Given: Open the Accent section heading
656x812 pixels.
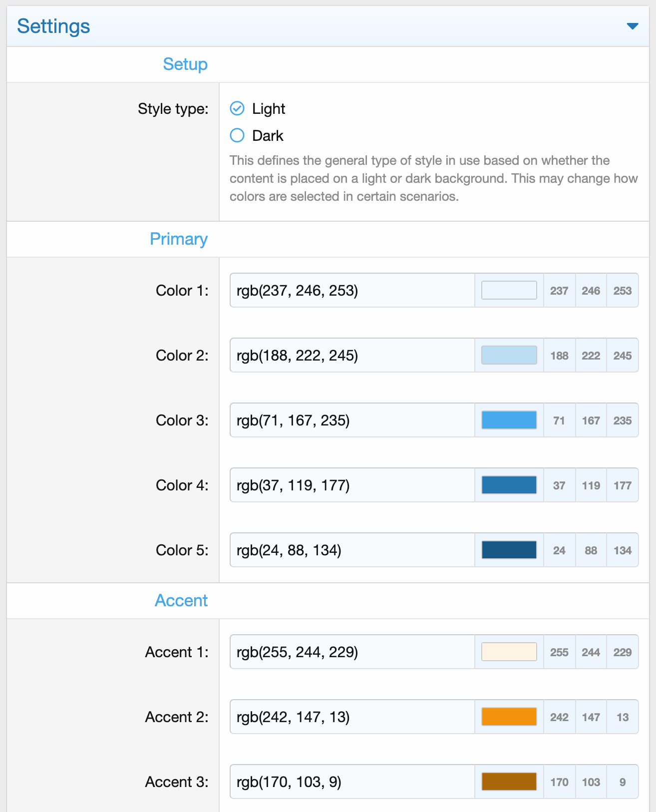Looking at the screenshot, I should [181, 601].
